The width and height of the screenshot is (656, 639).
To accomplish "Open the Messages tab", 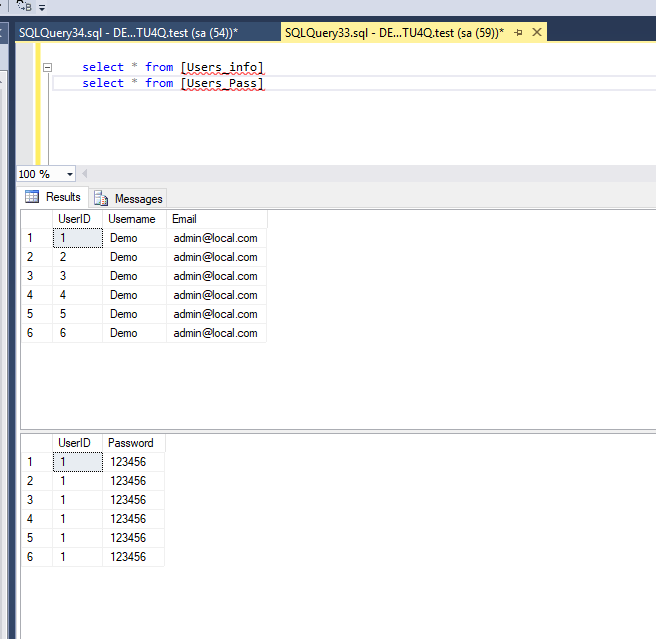I will coord(138,198).
